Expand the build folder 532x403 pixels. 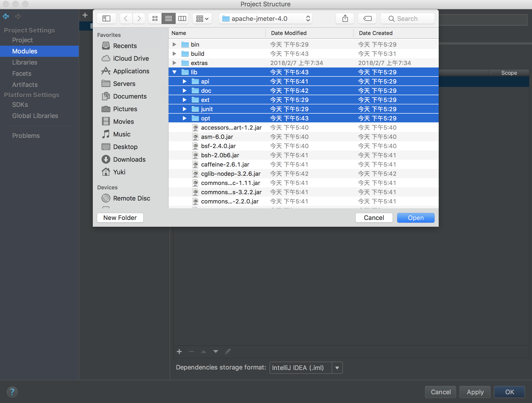[x=174, y=54]
